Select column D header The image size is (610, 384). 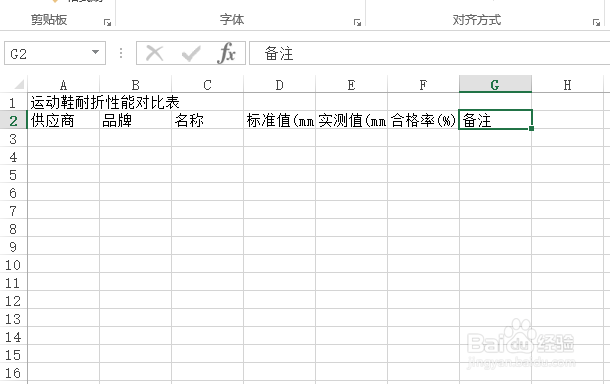279,84
